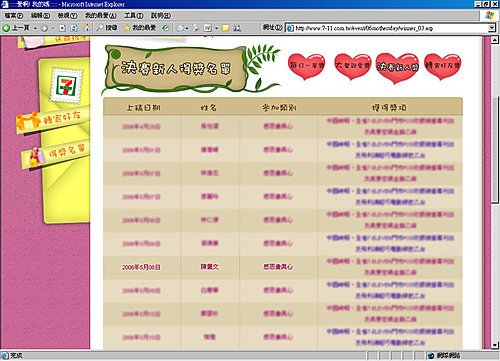Click the Print toolbar icon
The height and width of the screenshot is (361, 500).
coord(196,28)
